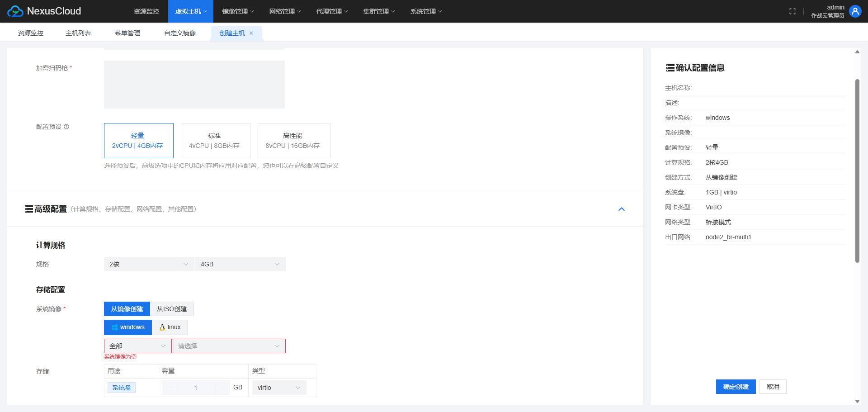Switch to 主机列表 tab
This screenshot has width=868, height=412.
click(78, 33)
